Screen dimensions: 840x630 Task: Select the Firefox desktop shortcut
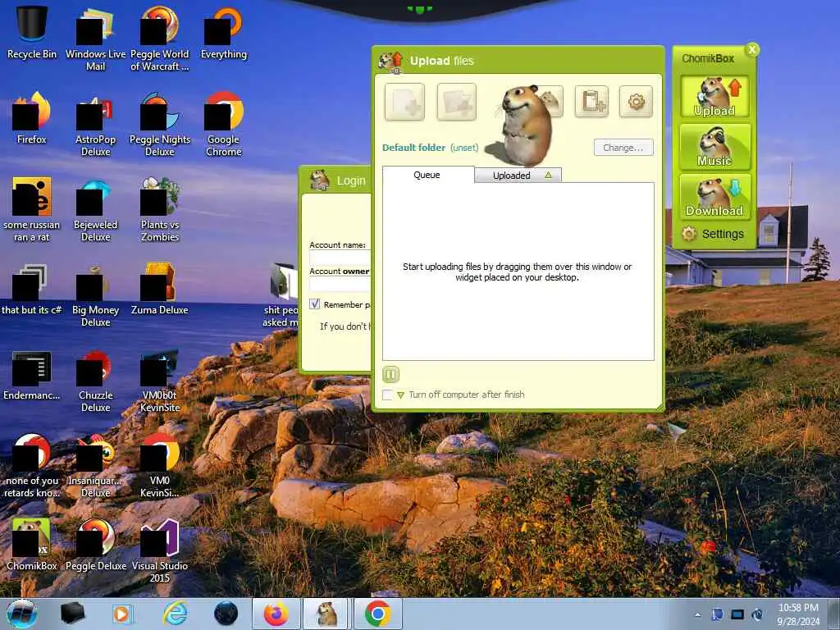click(32, 118)
